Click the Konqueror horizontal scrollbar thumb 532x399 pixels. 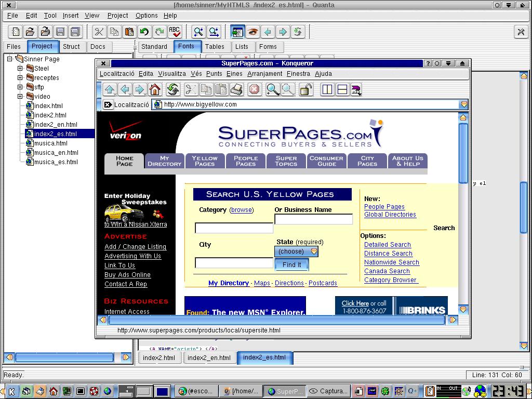(x=276, y=320)
